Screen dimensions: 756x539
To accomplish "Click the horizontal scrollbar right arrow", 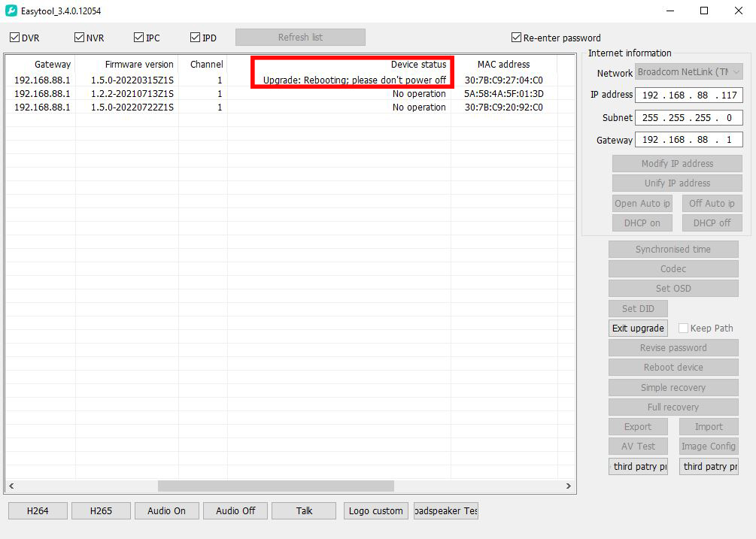I will [x=569, y=486].
